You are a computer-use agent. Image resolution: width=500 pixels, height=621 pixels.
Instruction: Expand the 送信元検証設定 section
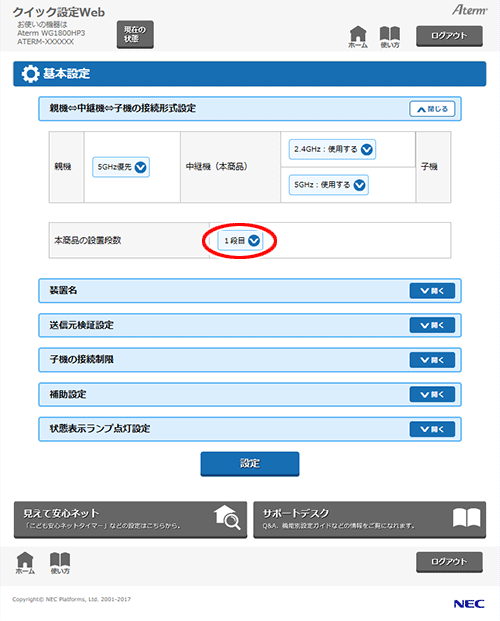point(432,325)
